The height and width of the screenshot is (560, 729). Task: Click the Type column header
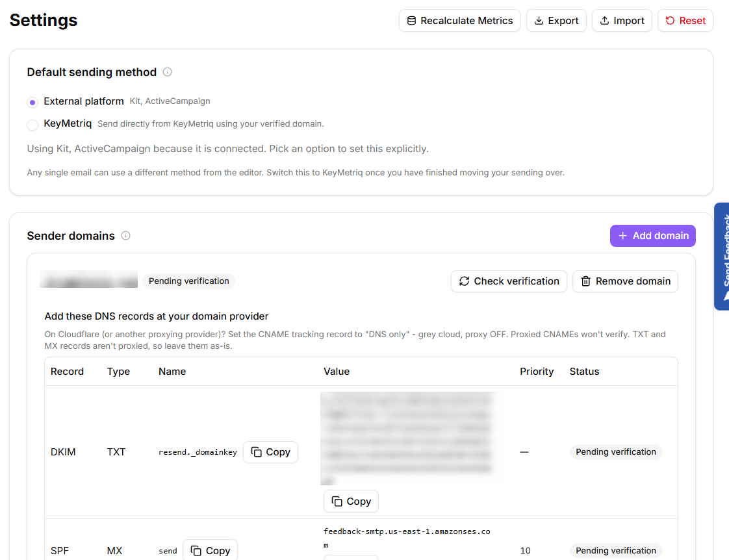point(118,372)
